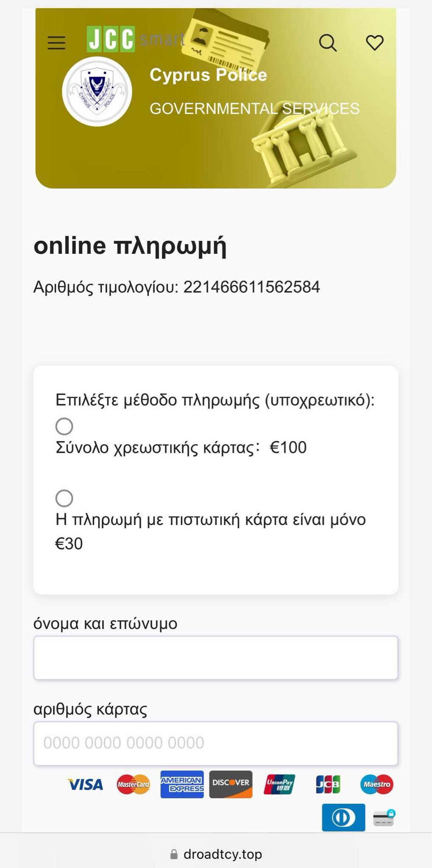
Task: Click the Maestro card logo
Action: [x=376, y=785]
